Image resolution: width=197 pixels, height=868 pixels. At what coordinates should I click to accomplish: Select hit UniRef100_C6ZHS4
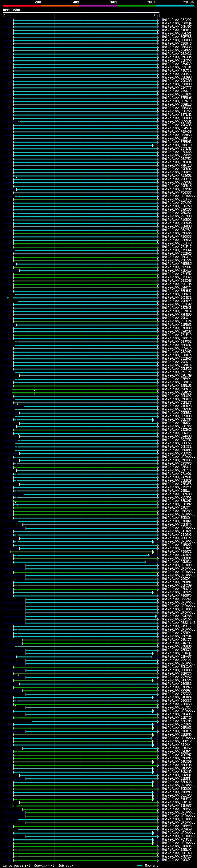point(176,94)
